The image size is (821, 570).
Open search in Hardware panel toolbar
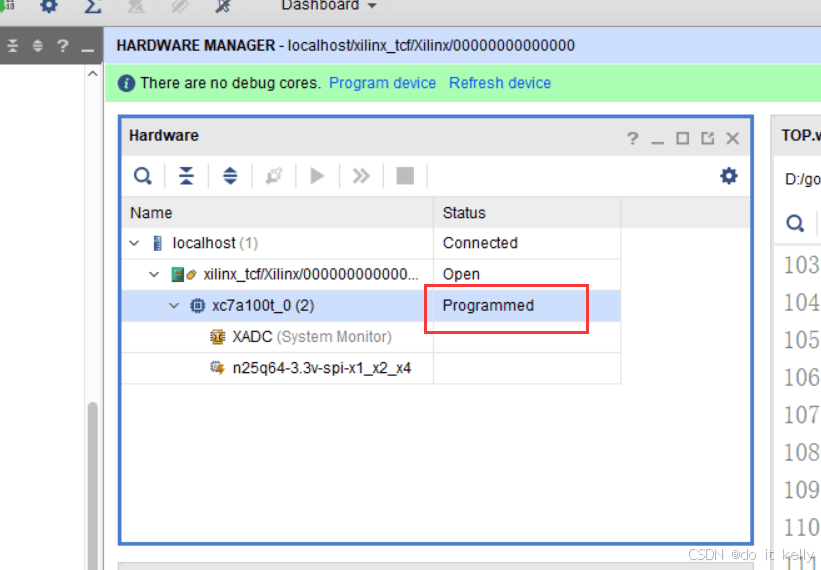tap(142, 176)
